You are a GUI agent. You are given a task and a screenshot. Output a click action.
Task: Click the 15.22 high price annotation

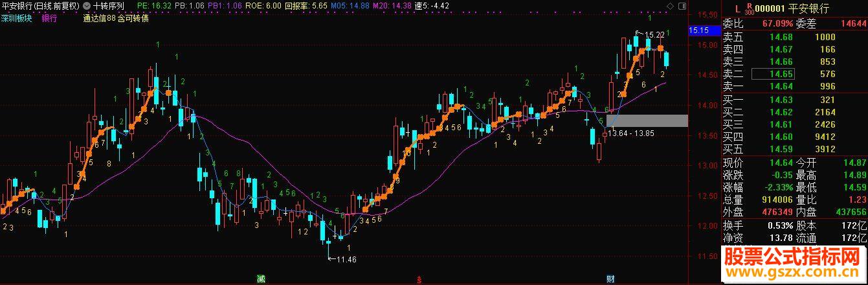655,34
